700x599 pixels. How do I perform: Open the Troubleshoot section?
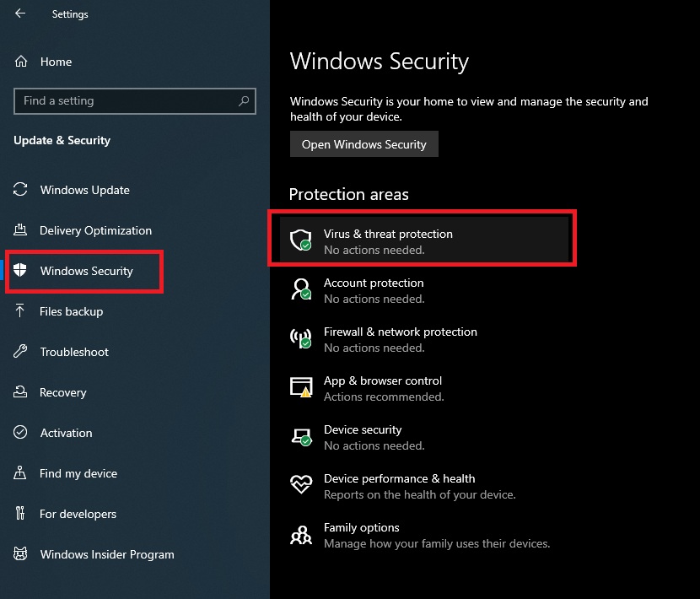pos(74,352)
